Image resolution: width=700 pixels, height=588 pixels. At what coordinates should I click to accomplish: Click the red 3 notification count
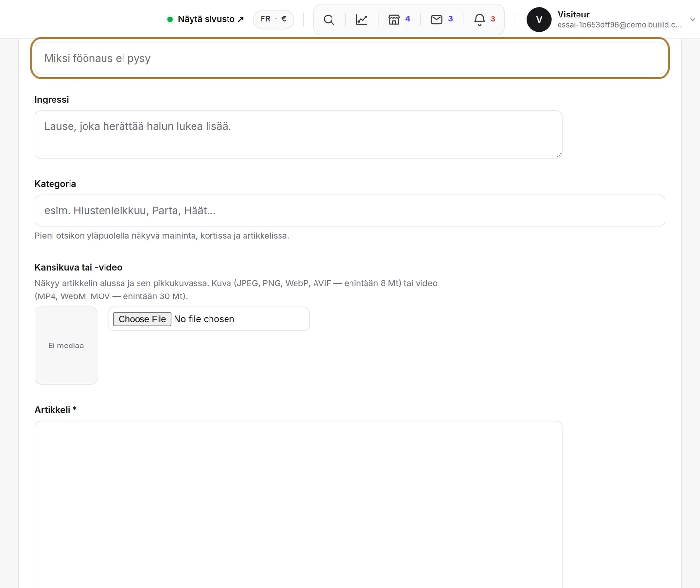493,19
